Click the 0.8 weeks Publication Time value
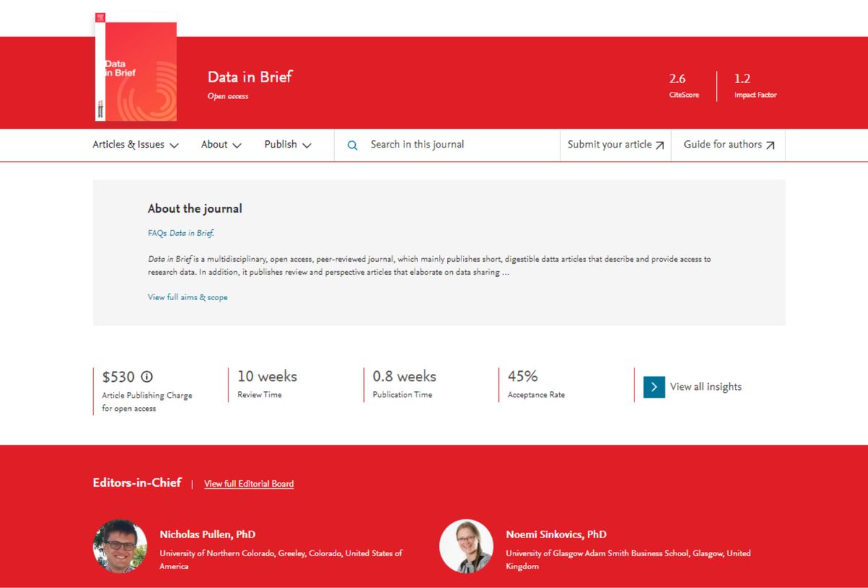Screen dimensions: 868x588 [x=404, y=376]
